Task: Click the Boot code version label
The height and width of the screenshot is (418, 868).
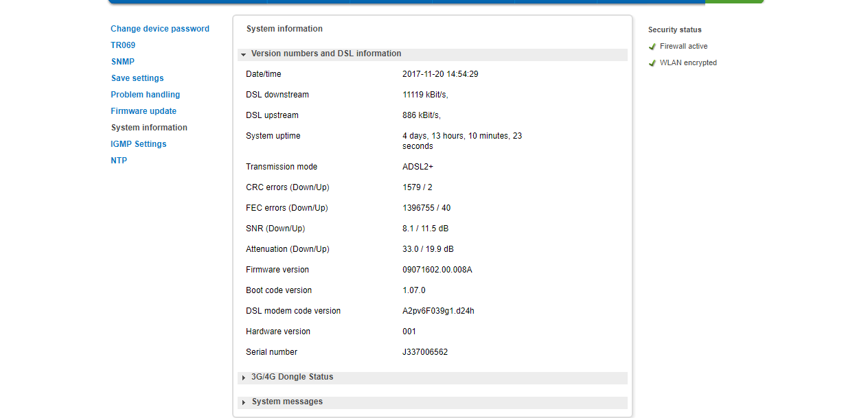Action: pos(279,290)
